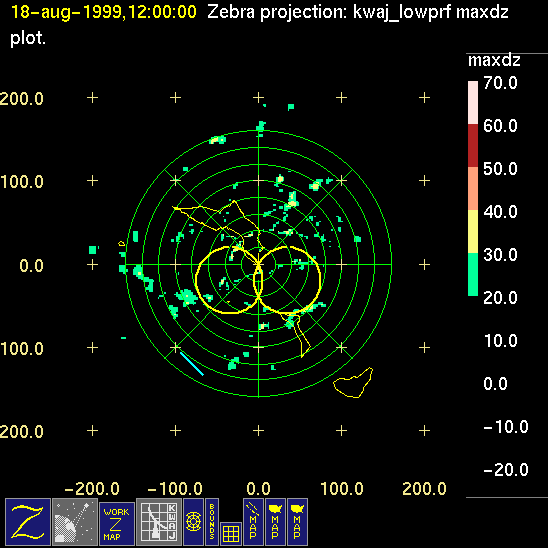This screenshot has height=548, width=548.
Task: Click the Zebra Z logo icon
Action: [28, 522]
